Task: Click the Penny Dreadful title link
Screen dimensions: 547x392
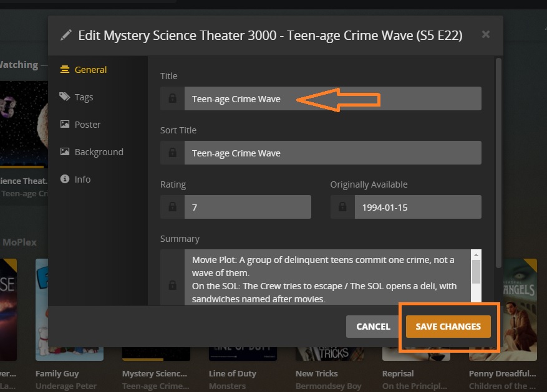Action: [x=502, y=373]
